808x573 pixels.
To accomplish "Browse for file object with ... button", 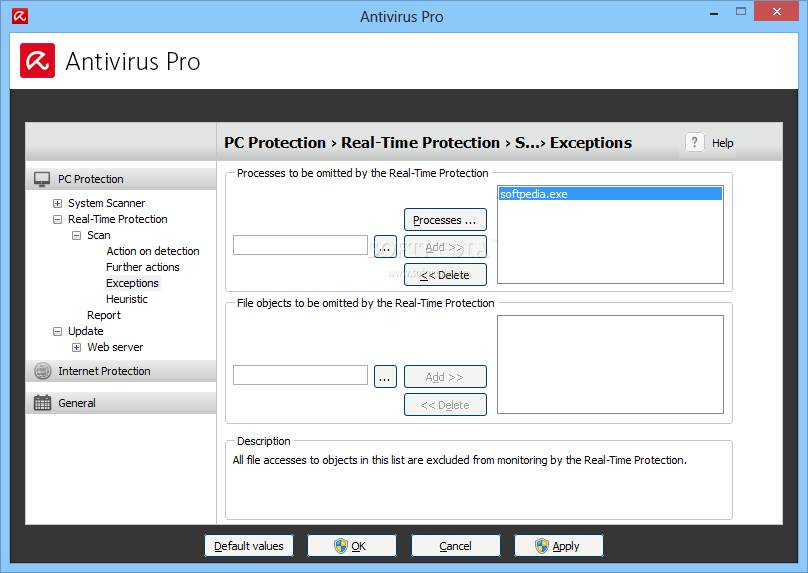I will tap(385, 377).
